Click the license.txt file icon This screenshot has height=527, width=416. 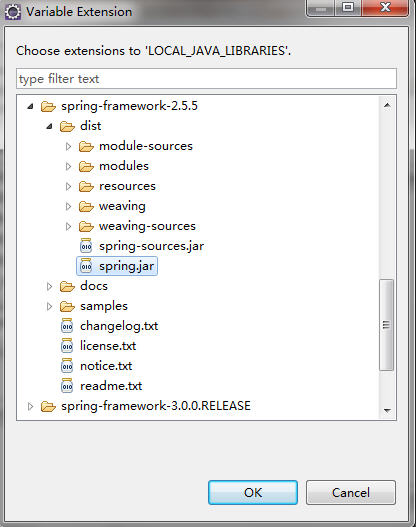(67, 346)
